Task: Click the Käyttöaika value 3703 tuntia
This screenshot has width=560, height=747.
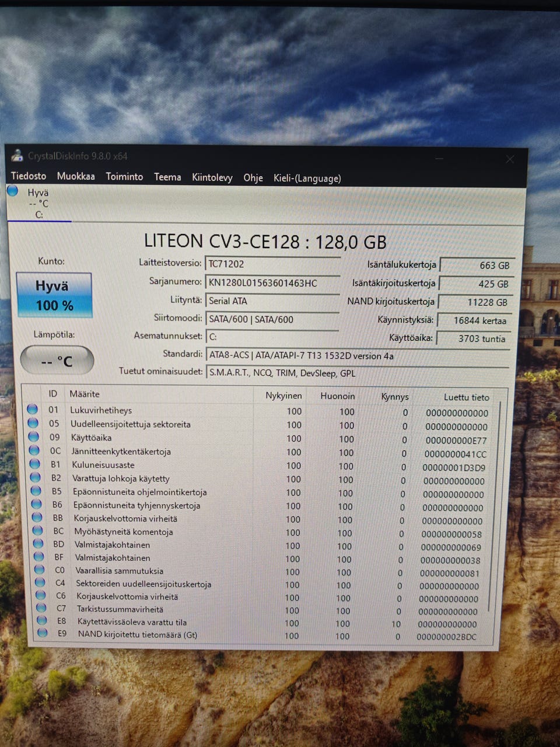Action: point(473,338)
